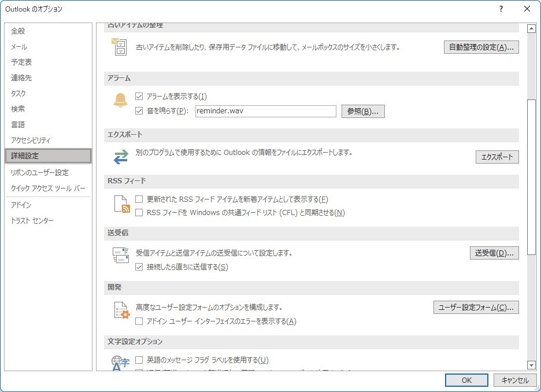Open 言語 settings
This screenshot has width=541, height=392.
pyautogui.click(x=49, y=124)
